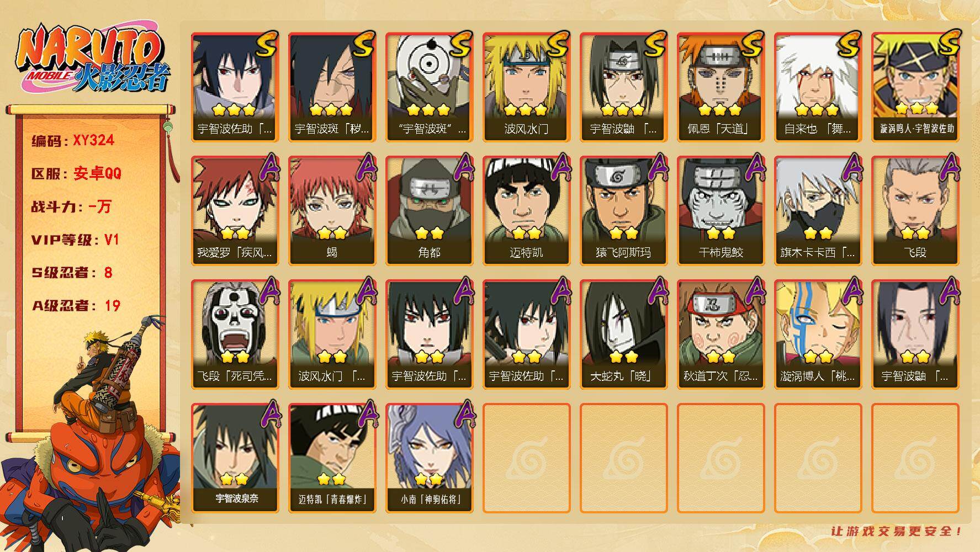Click the 编码 XY324 account code text
The height and width of the screenshot is (552, 980).
pos(73,141)
